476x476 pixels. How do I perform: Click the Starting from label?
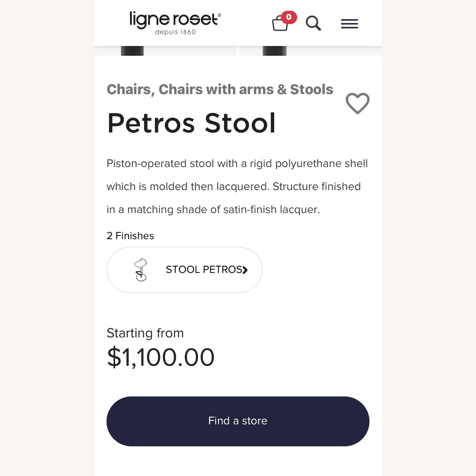point(145,333)
